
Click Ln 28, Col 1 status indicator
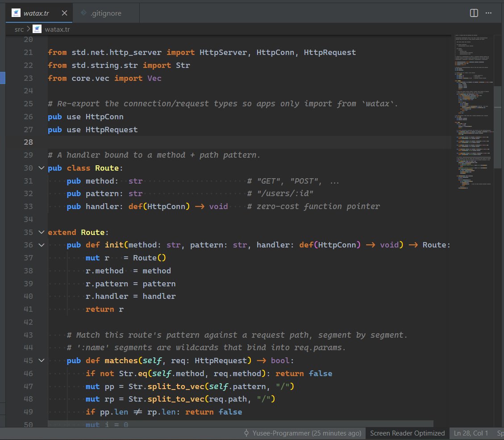pyautogui.click(x=471, y=433)
